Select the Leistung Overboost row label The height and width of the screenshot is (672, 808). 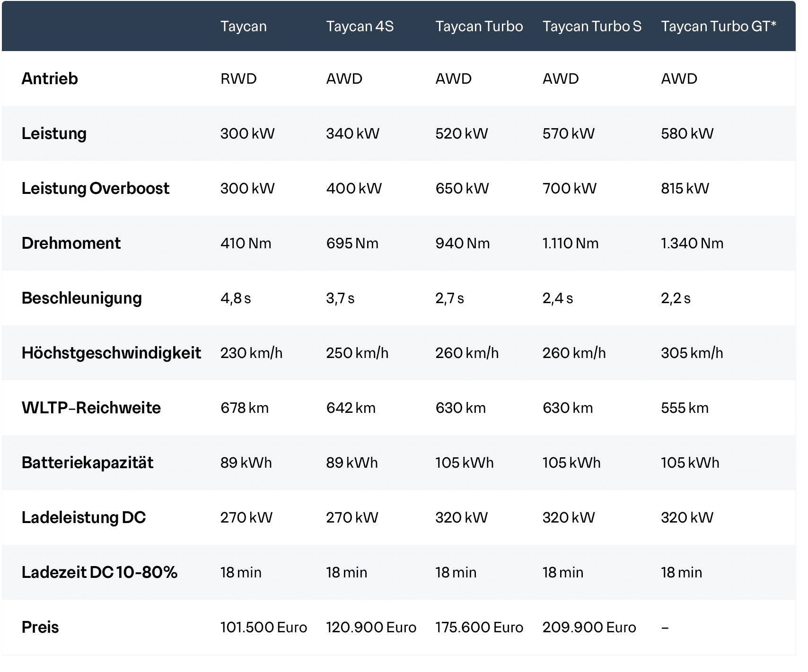pyautogui.click(x=96, y=189)
